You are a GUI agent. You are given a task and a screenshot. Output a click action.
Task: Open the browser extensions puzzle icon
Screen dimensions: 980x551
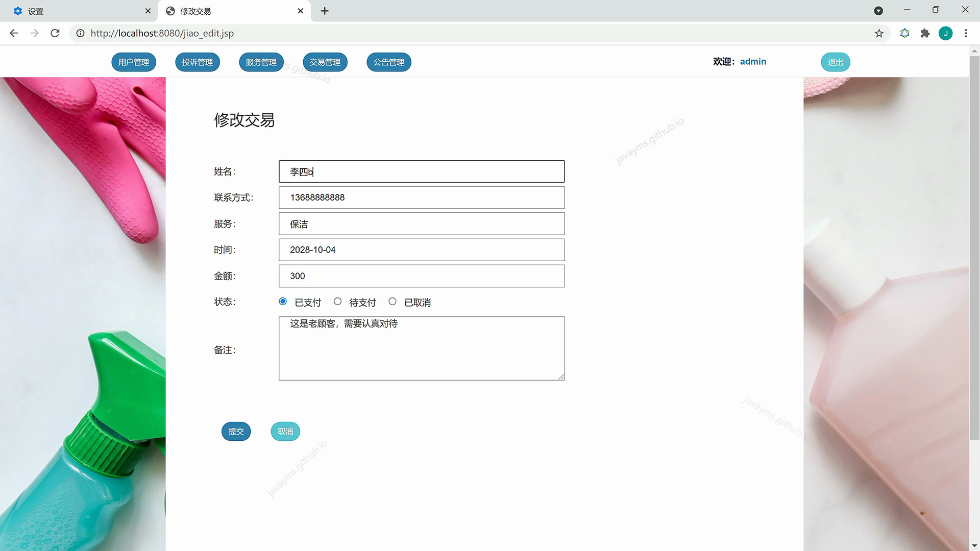coord(925,33)
